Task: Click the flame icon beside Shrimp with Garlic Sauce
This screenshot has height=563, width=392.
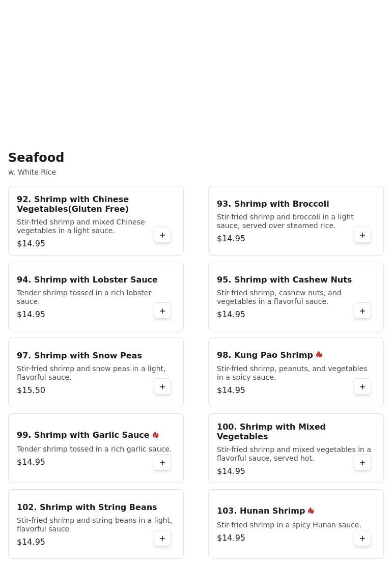Action: coord(156,435)
